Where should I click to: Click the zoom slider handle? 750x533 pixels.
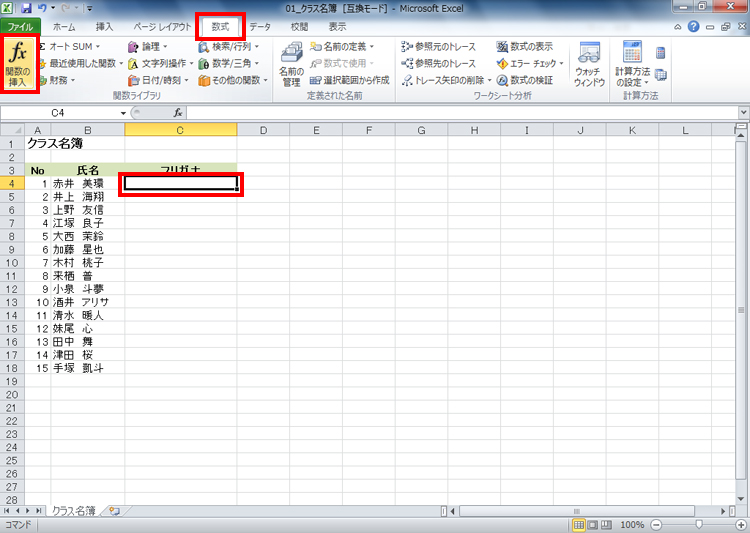coord(699,525)
